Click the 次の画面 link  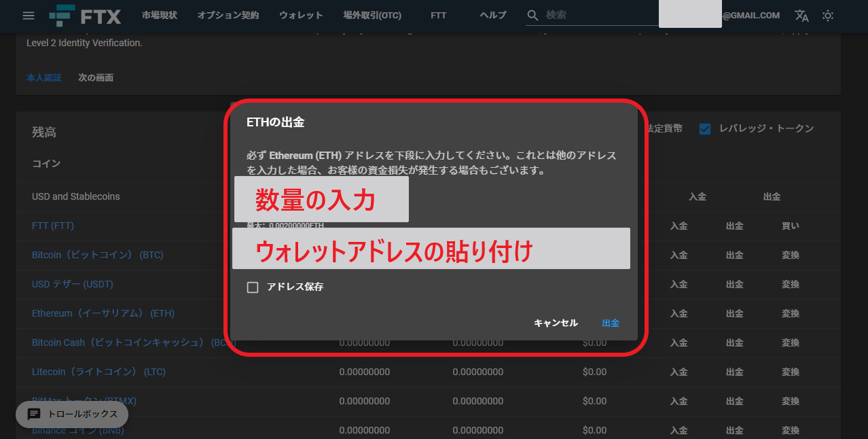(x=96, y=77)
